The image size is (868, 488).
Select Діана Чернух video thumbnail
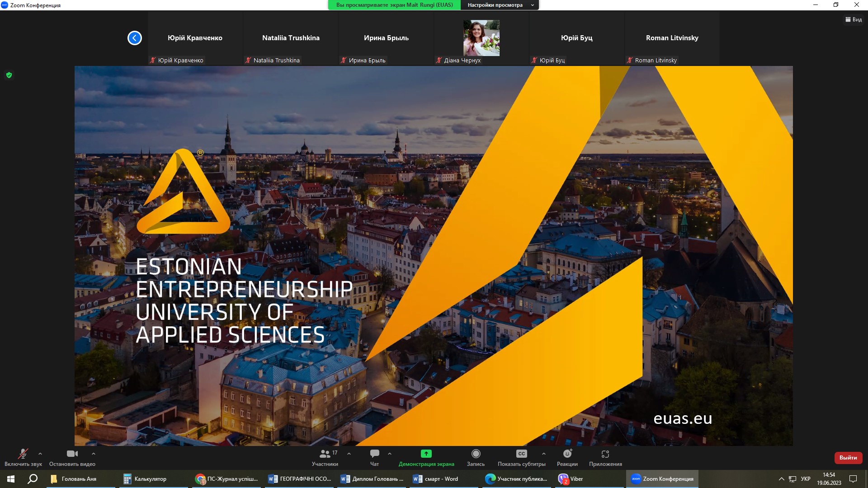pyautogui.click(x=481, y=38)
